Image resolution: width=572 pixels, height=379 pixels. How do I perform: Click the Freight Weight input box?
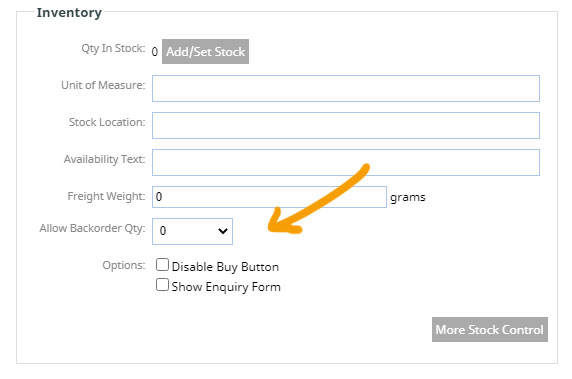[x=269, y=197]
